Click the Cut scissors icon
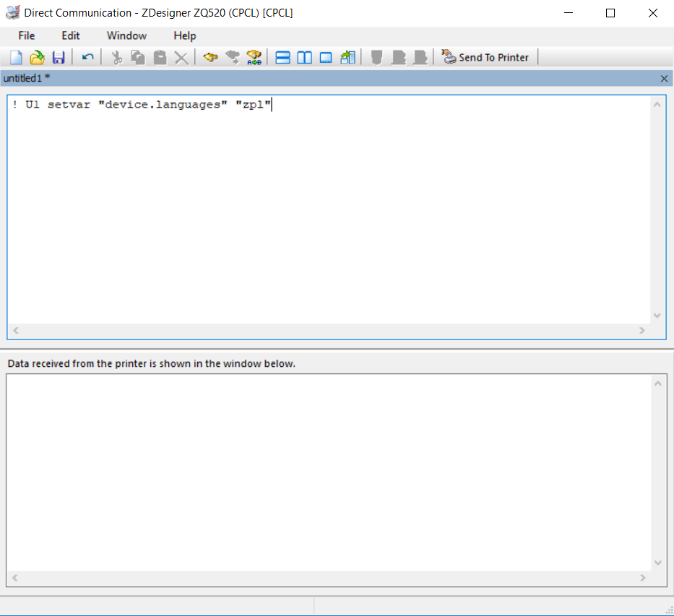This screenshot has width=674, height=616. [x=116, y=57]
